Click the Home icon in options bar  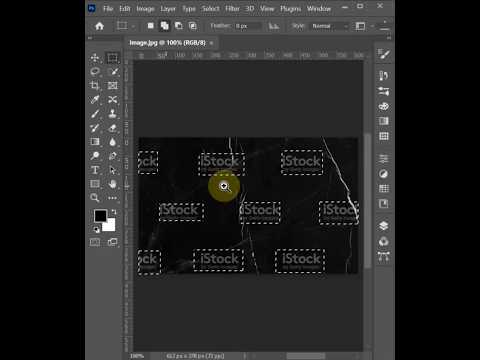(99, 26)
